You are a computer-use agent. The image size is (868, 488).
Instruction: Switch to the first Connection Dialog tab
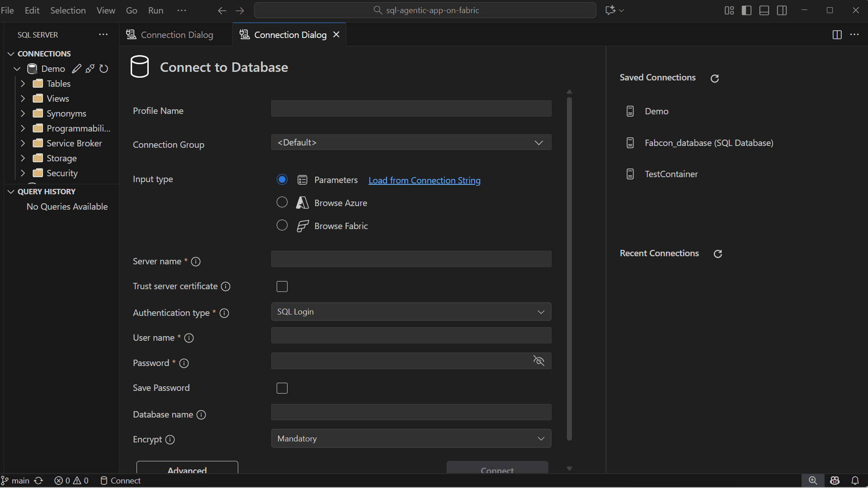coord(176,34)
